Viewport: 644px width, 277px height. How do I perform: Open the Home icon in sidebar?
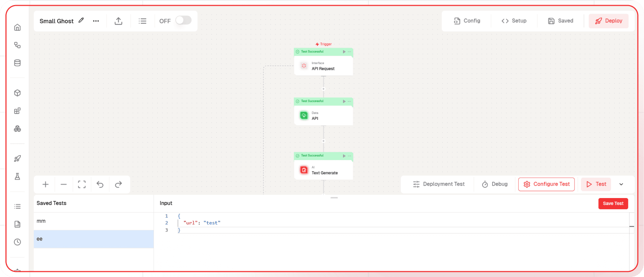point(17,28)
